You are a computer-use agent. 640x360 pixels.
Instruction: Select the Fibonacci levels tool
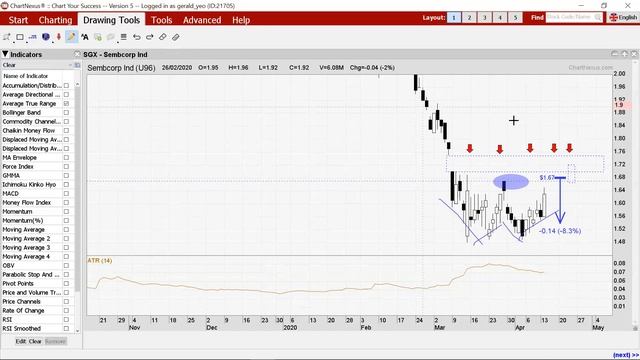33,37
